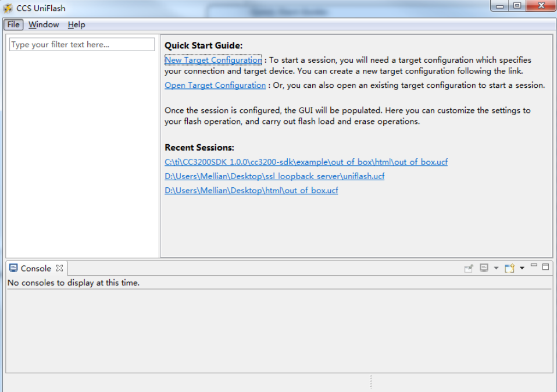Minimize the Console panel

[534, 265]
